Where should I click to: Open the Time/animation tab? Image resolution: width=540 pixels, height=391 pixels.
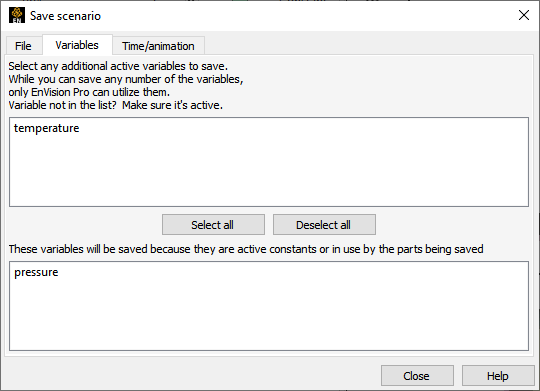coord(158,46)
